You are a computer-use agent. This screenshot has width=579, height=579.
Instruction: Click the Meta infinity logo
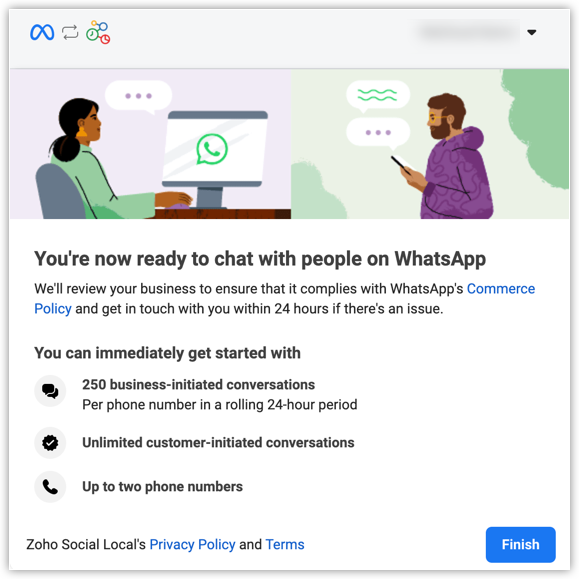pyautogui.click(x=42, y=32)
